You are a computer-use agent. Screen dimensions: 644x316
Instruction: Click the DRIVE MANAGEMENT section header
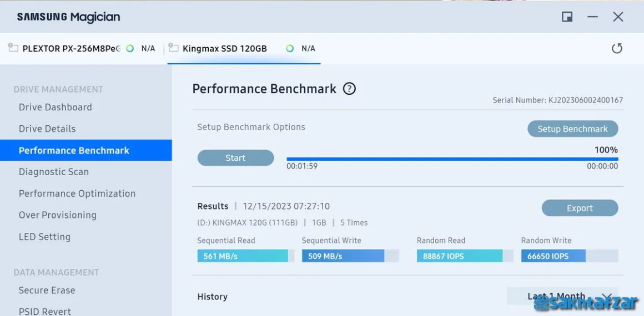[x=58, y=89]
